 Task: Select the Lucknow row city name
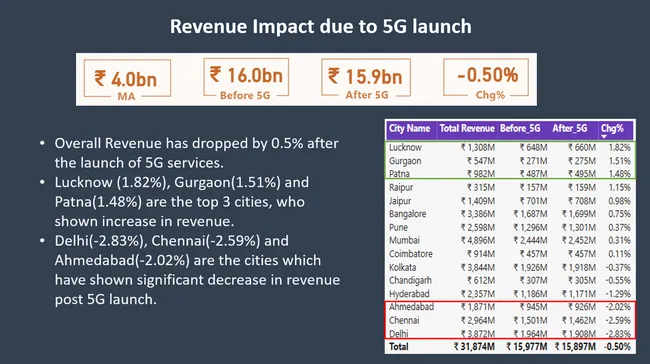[405, 148]
